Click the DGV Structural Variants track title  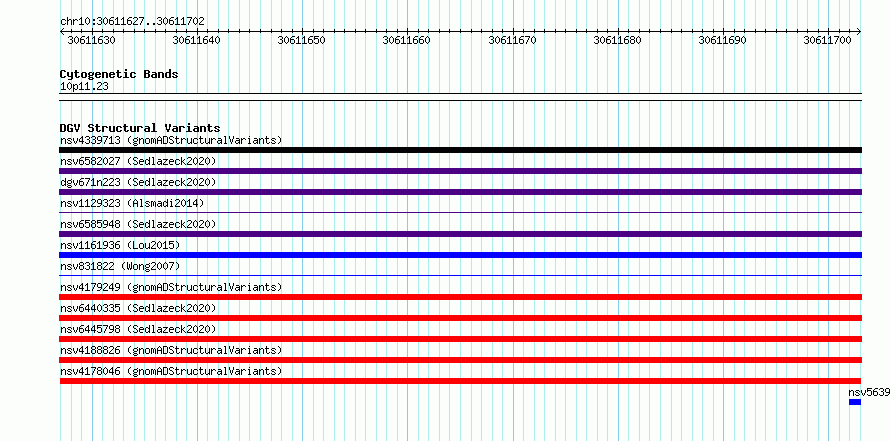[140, 128]
